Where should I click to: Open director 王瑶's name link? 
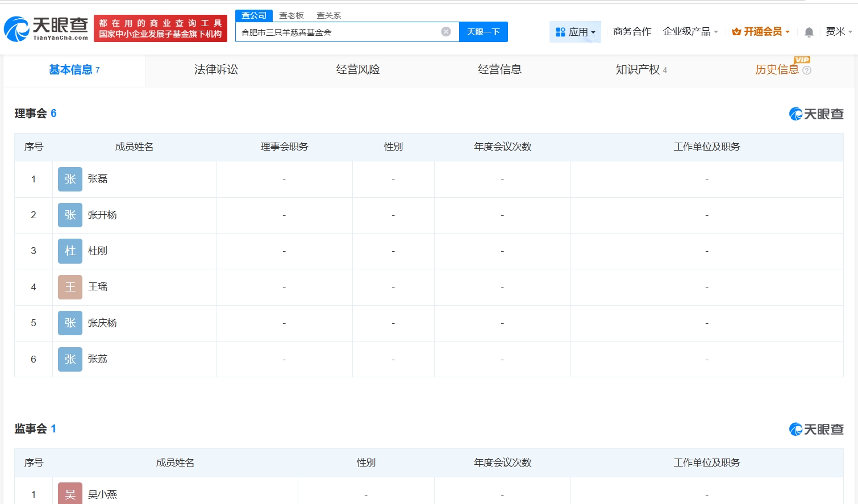[x=98, y=287]
